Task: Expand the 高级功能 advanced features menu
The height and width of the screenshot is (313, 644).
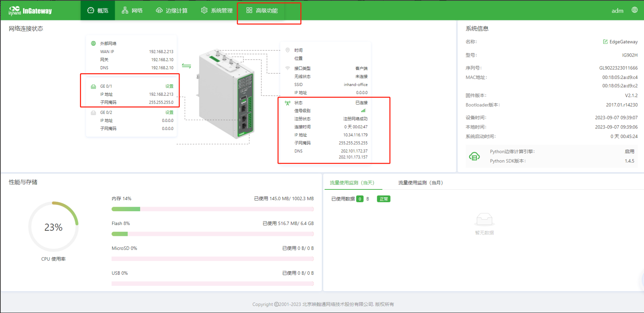Action: 262,11
